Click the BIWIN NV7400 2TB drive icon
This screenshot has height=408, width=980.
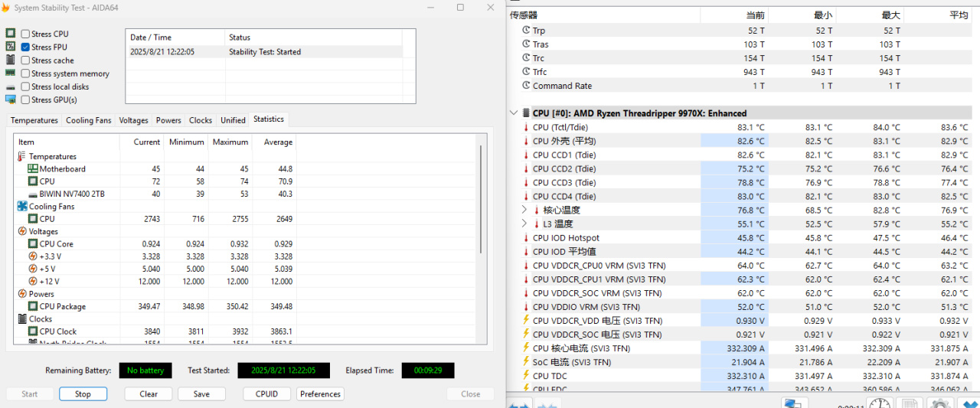pos(33,194)
